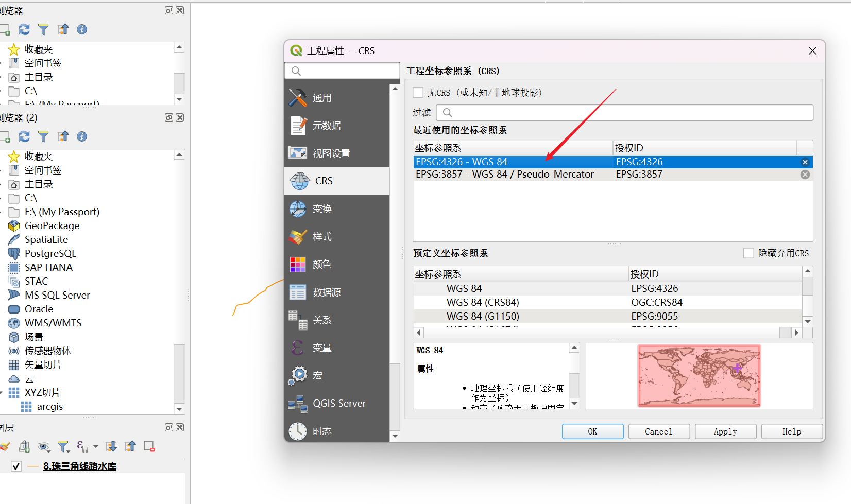The width and height of the screenshot is (851, 504).
Task: Open the 数据源 settings tab
Action: click(326, 292)
